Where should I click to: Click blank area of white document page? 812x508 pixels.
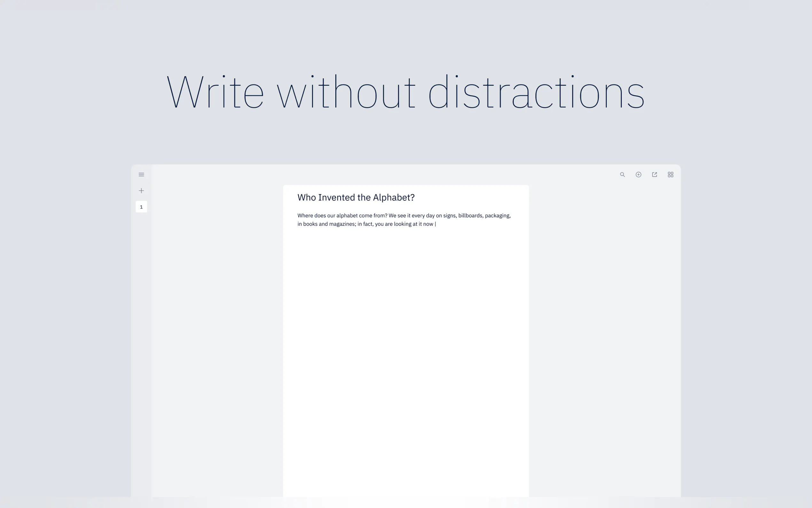click(405, 336)
